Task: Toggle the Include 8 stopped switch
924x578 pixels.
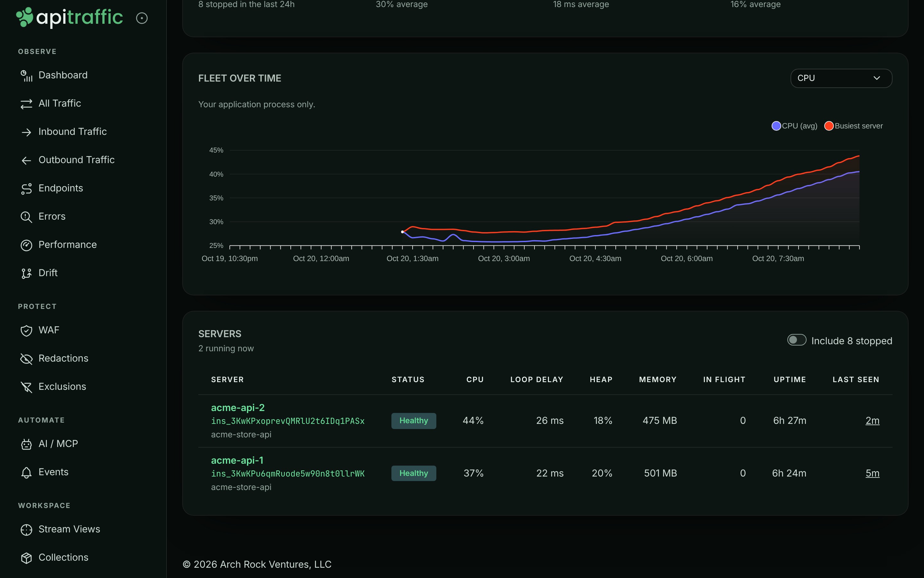Action: (x=797, y=340)
